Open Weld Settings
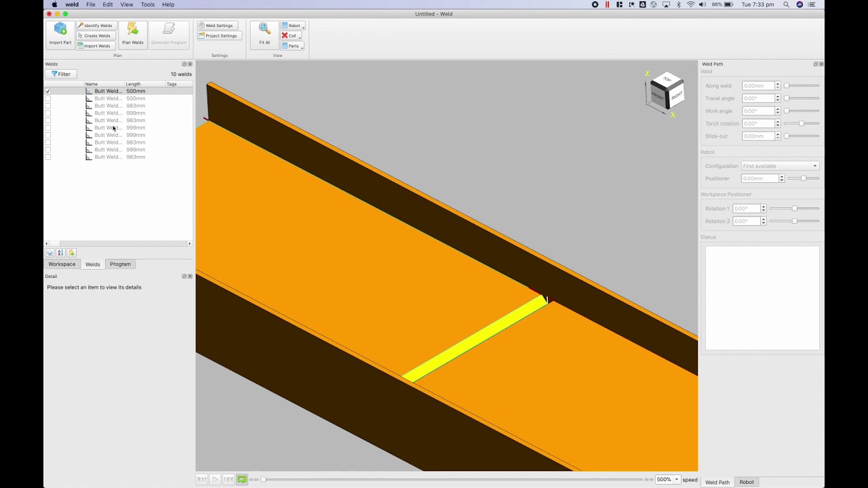 click(x=217, y=26)
